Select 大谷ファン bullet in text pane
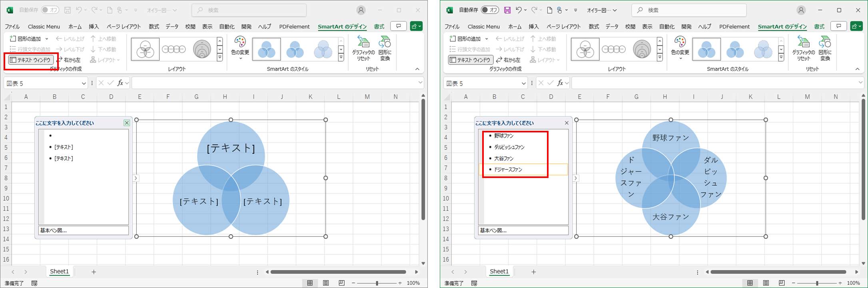Viewport: 868px width, 288px height. tap(504, 158)
